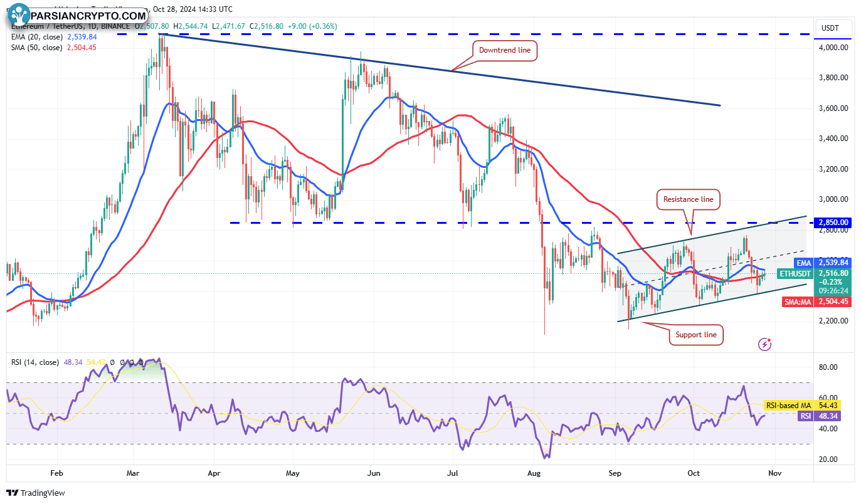Click the +9.00 (+0.36%) change value
Image resolution: width=861 pixels, height=504 pixels.
(312, 26)
